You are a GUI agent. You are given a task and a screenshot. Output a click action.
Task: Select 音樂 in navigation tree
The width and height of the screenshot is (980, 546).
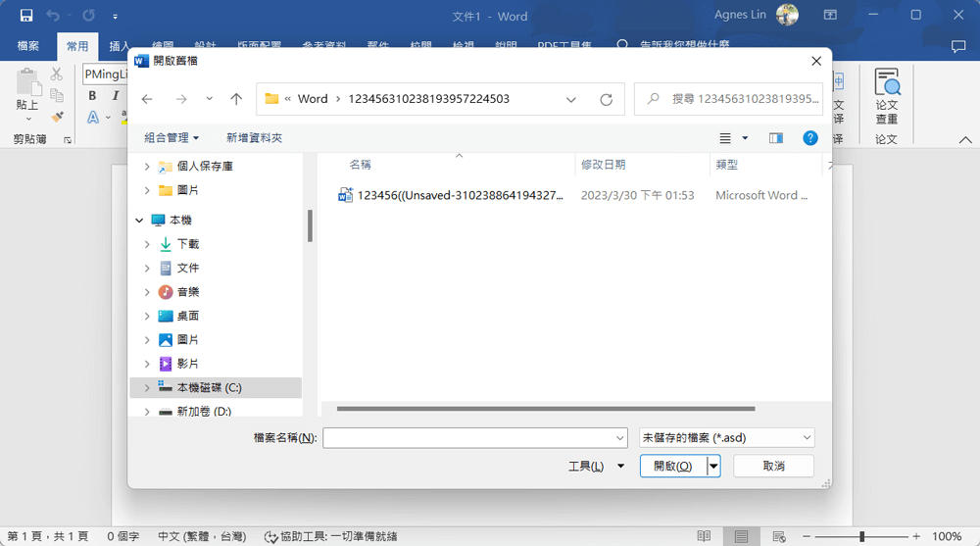pyautogui.click(x=178, y=292)
